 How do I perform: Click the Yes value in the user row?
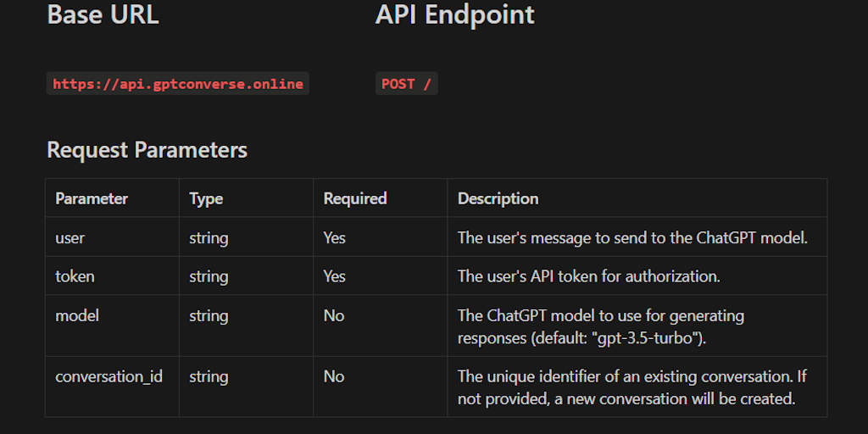tap(334, 238)
